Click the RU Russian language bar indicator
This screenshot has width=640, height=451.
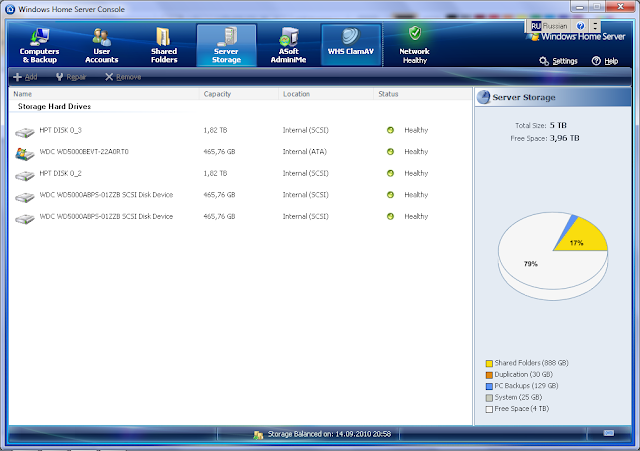(549, 26)
